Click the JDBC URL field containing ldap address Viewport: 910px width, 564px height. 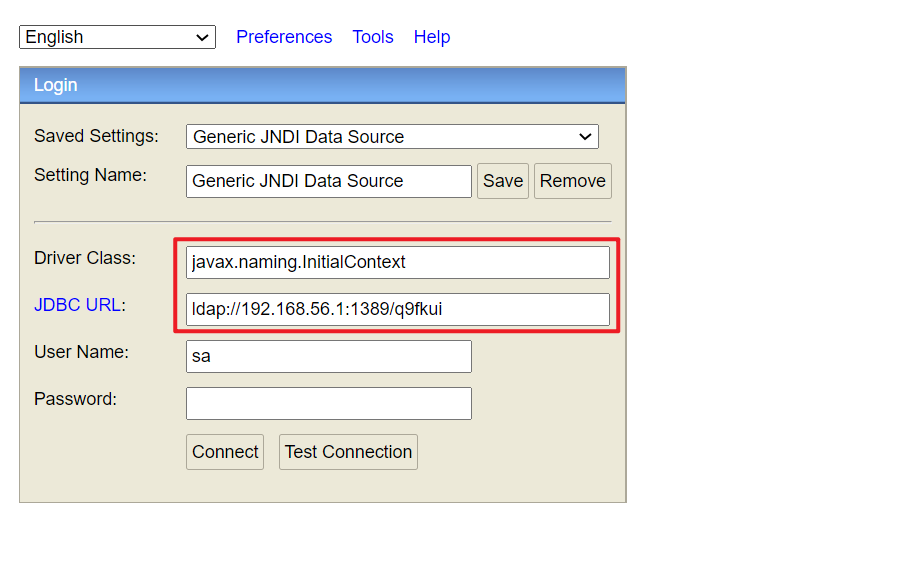coord(397,309)
